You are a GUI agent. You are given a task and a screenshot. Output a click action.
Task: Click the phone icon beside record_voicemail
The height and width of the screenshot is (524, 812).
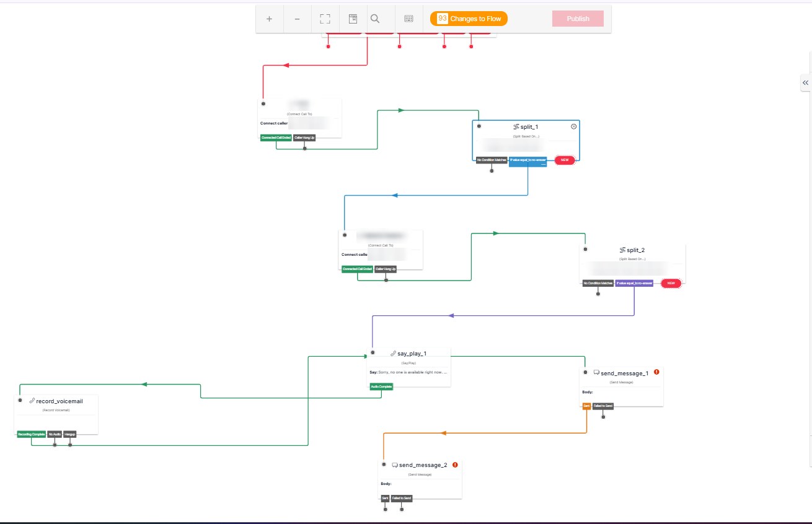pos(32,401)
